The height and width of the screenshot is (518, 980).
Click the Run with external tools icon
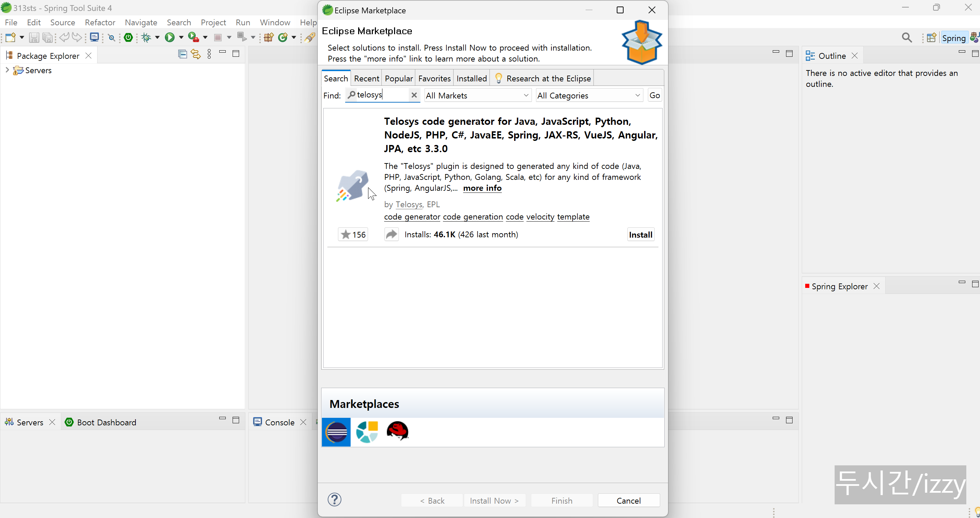click(x=194, y=37)
